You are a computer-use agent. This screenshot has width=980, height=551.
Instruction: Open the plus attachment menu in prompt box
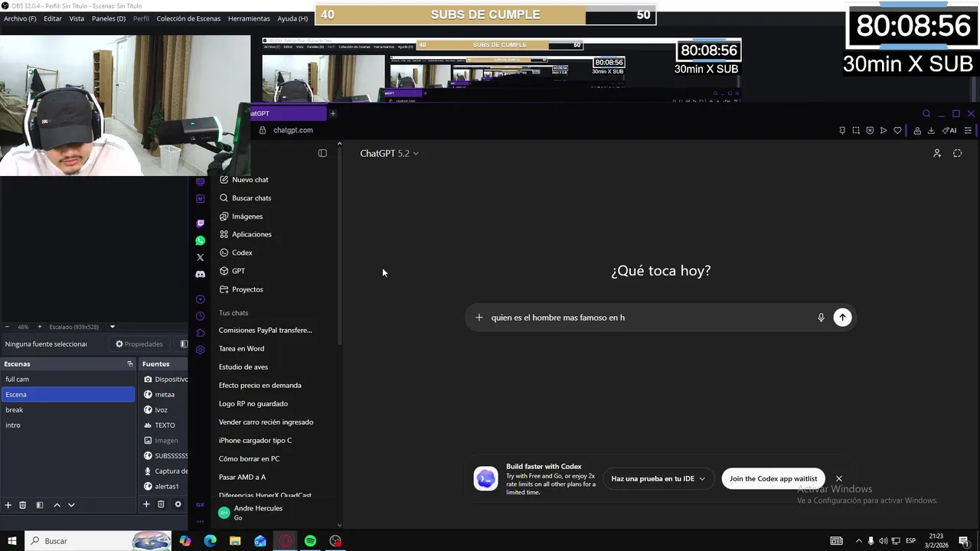[x=479, y=318]
